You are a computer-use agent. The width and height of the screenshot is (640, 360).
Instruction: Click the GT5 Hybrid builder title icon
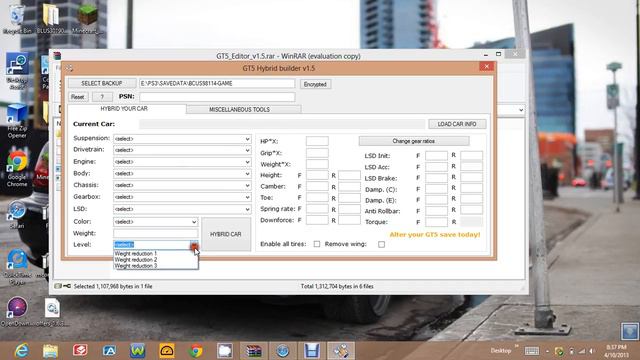point(70,68)
